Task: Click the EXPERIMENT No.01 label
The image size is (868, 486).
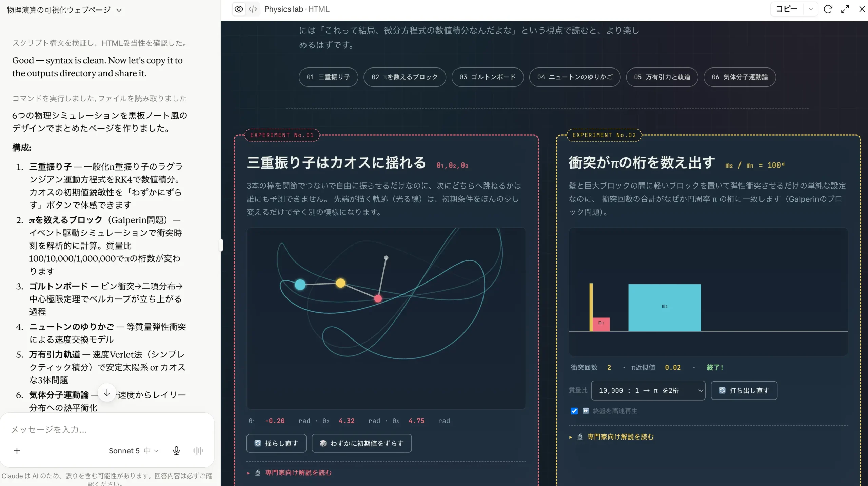Action: tap(282, 135)
